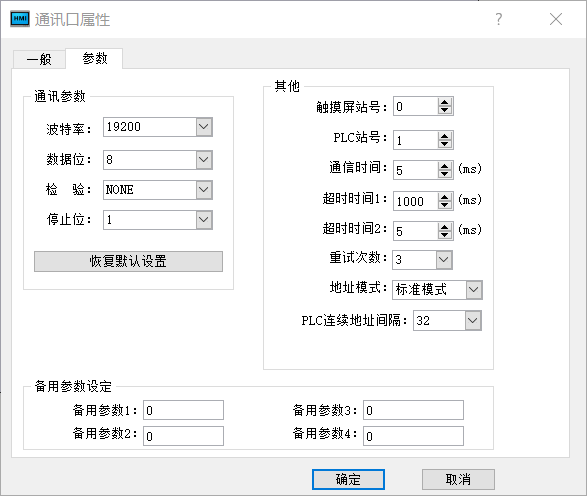
Task: Click the HMI icon in the title bar
Action: point(20,19)
